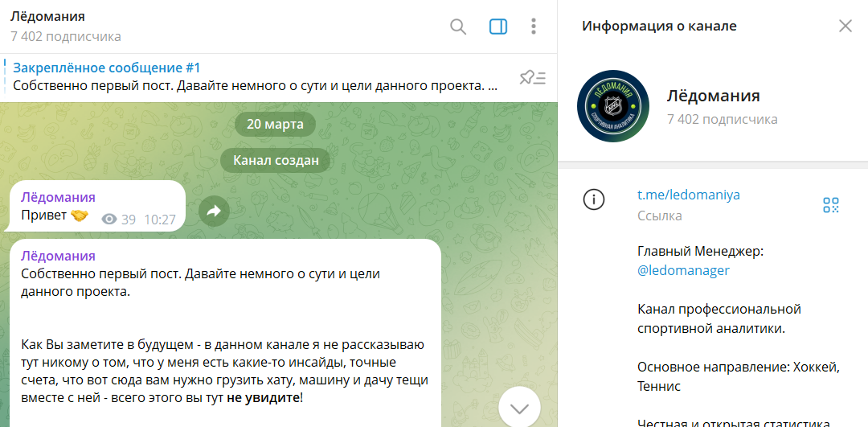The image size is (868, 427).
Task: Toggle the channel info side panel
Action: (498, 27)
